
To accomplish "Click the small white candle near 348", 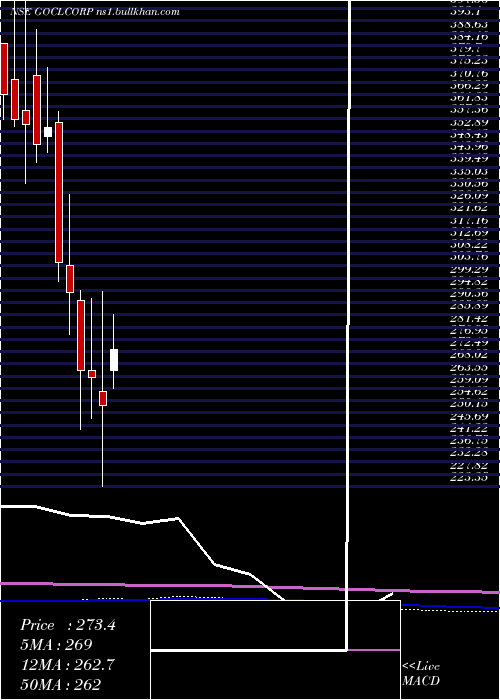I will pyautogui.click(x=48, y=132).
